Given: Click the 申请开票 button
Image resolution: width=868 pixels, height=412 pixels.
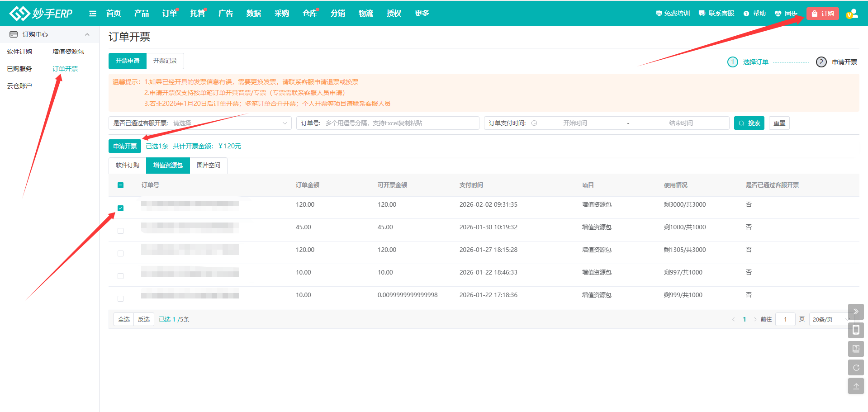Looking at the screenshot, I should [125, 146].
